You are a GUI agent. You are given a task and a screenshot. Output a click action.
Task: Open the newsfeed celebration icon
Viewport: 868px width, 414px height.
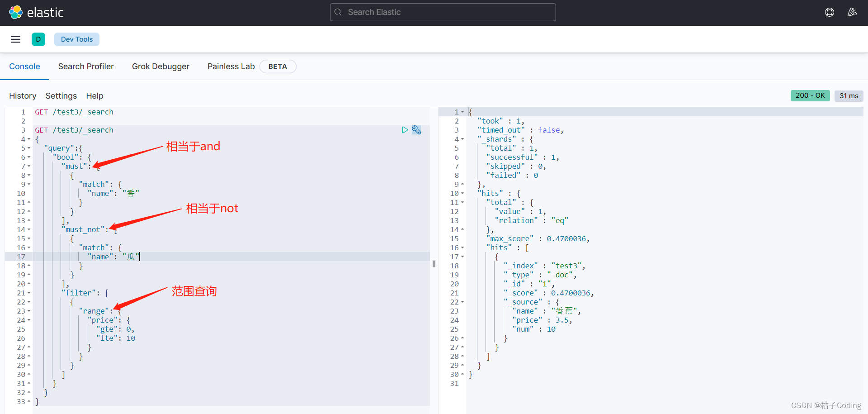[x=852, y=12]
